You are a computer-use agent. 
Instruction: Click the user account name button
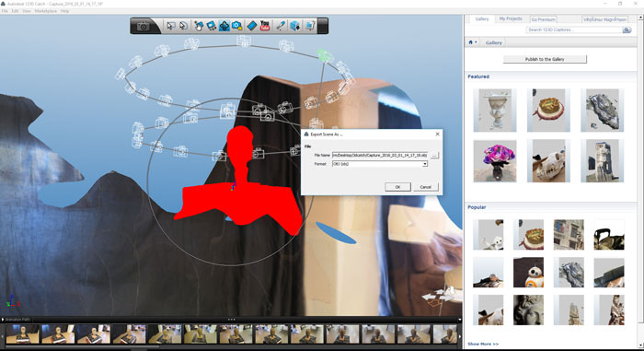pyautogui.click(x=604, y=19)
